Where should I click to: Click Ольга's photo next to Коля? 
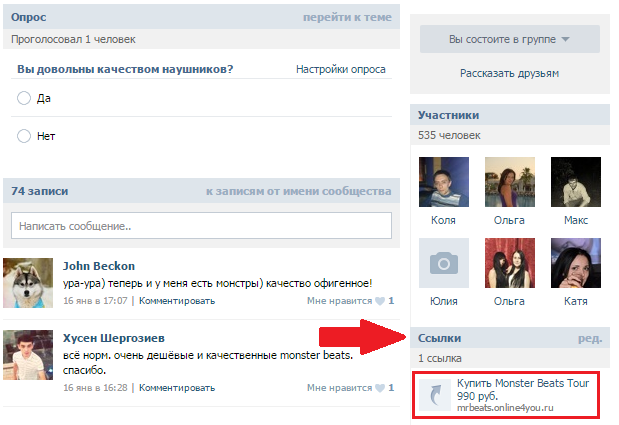510,182
